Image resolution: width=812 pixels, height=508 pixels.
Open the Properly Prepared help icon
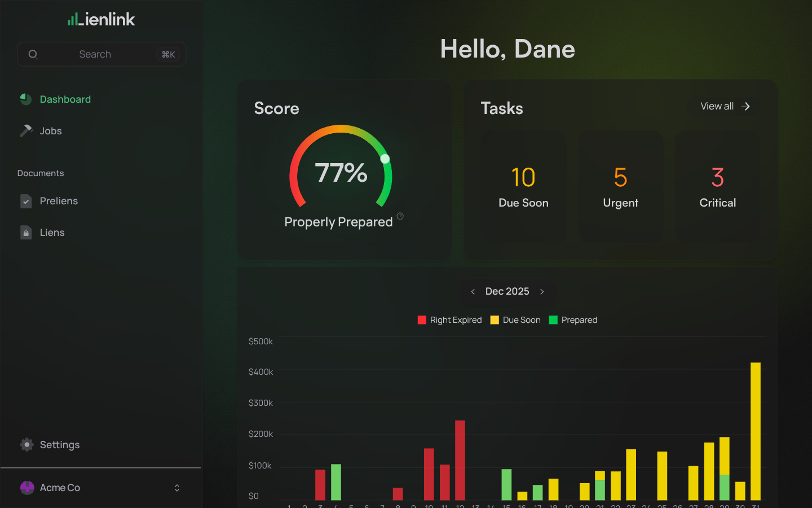[400, 216]
